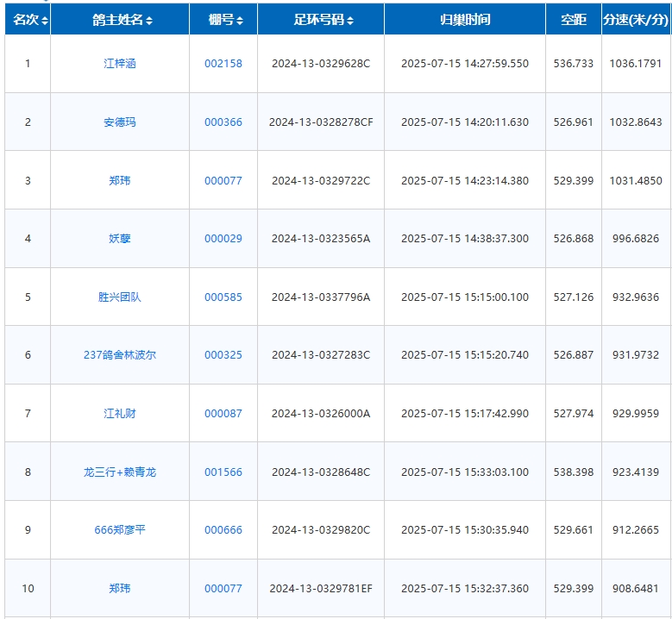Image resolution: width=672 pixels, height=619 pixels.
Task: Open owner link 龙三行+赖青龙
Action: (x=120, y=472)
